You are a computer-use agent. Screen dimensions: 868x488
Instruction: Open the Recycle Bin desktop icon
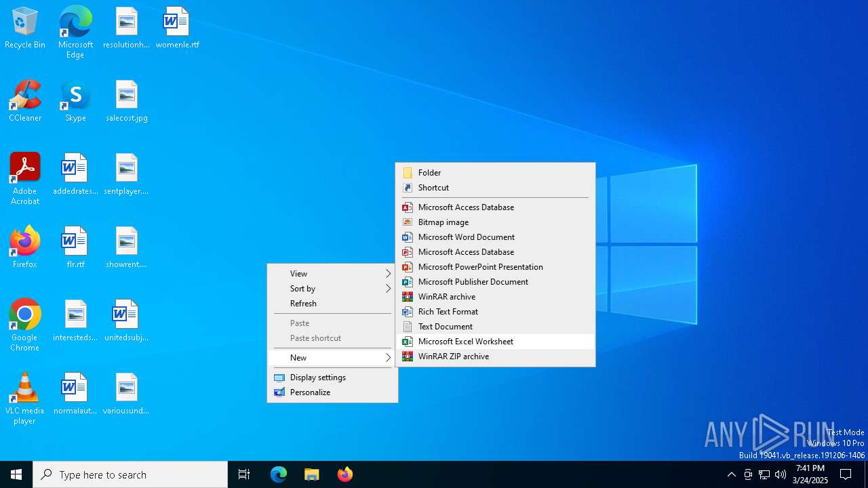25,28
